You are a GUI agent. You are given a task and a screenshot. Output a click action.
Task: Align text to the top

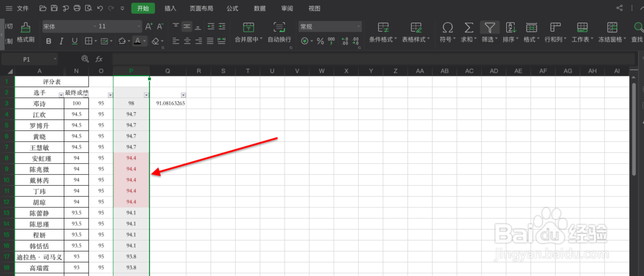pyautogui.click(x=176, y=26)
